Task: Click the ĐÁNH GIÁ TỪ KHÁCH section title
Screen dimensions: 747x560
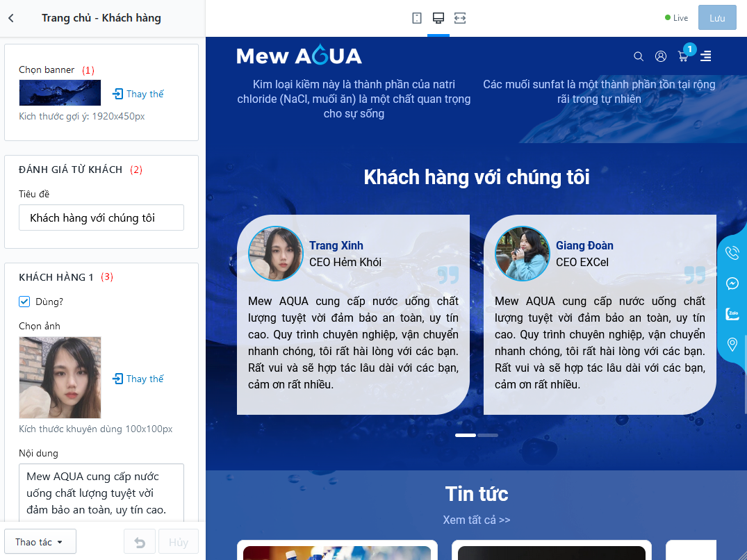Action: (70, 170)
